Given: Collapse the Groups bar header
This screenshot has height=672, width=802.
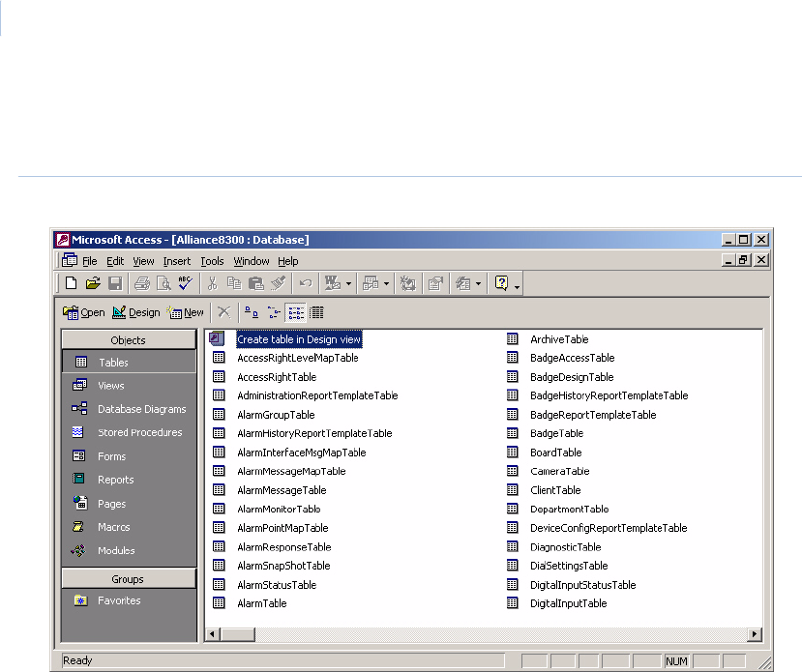Looking at the screenshot, I should pyautogui.click(x=129, y=578).
